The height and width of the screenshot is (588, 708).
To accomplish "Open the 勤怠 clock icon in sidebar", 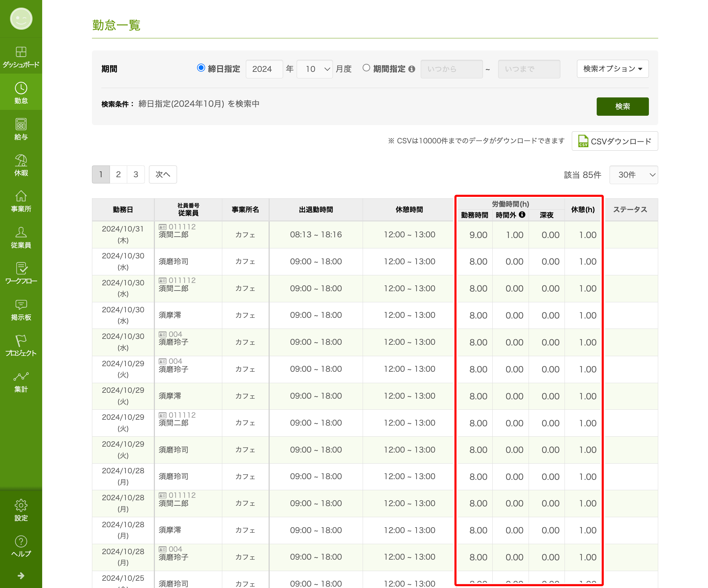I will pyautogui.click(x=21, y=88).
